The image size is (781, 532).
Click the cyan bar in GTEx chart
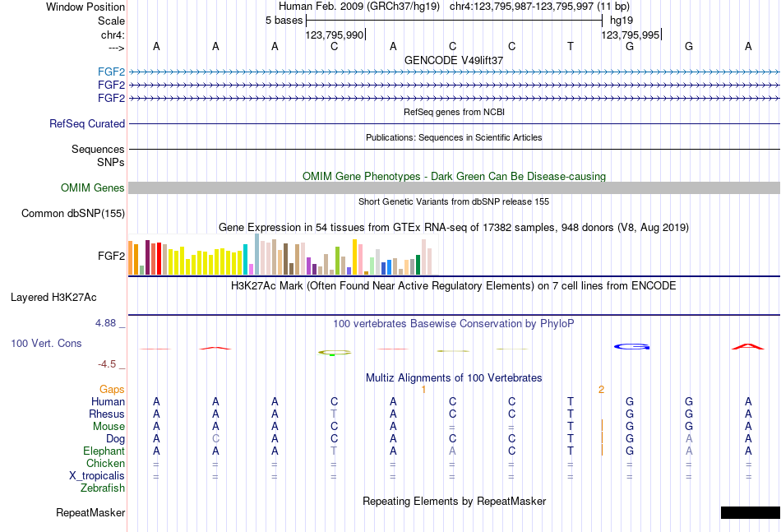coord(246,260)
